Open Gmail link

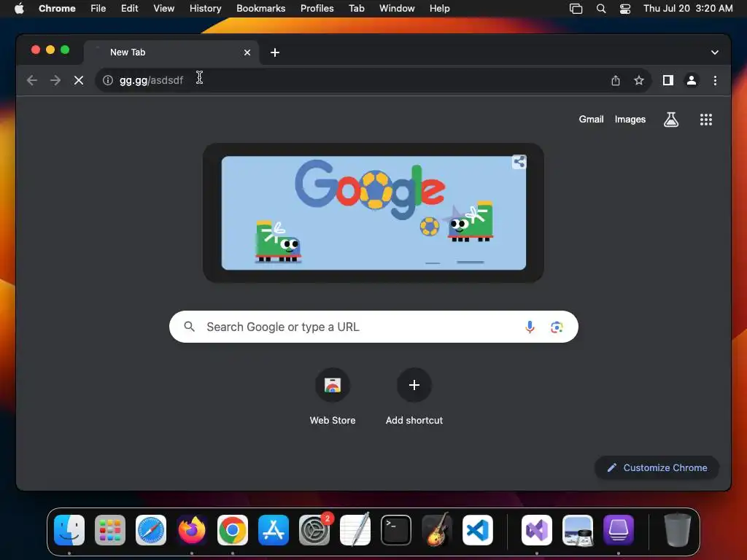[x=591, y=119]
